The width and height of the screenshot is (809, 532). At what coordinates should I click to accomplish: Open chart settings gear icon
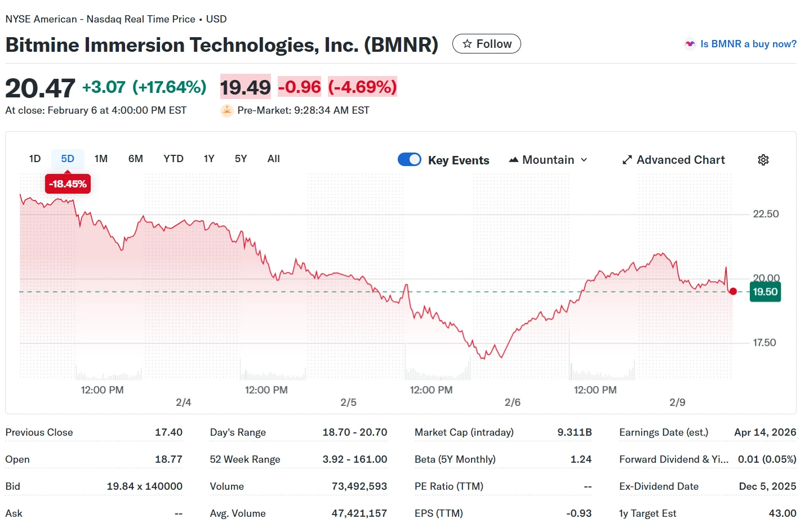pos(763,160)
